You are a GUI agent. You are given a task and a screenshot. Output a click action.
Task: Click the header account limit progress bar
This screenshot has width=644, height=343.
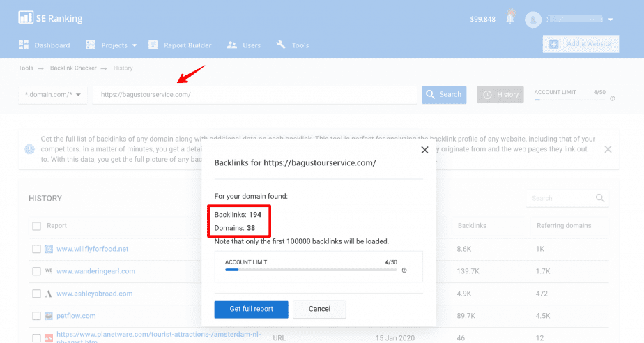(x=569, y=100)
